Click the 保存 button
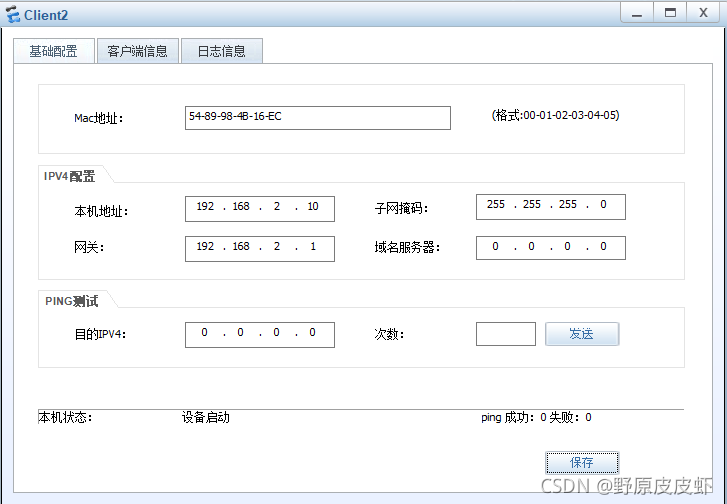 (x=582, y=462)
